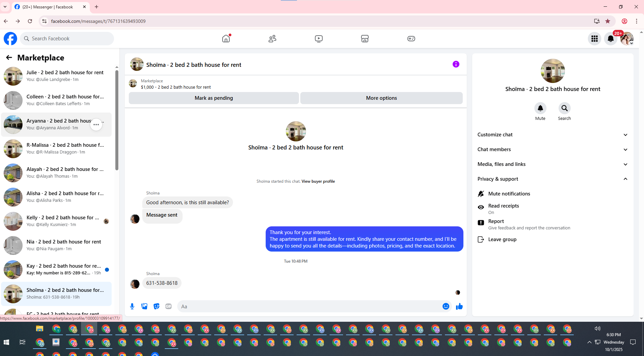
Task: Open the Nia conversation
Action: coord(56,246)
